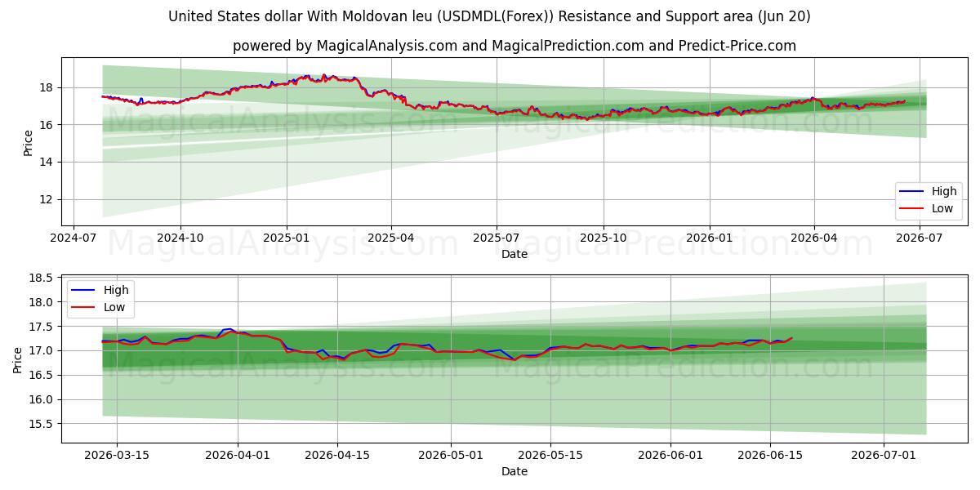Screen dimensions: 980x490
Task: Click the '16.5' price tick on bottom chart
Action: point(42,375)
